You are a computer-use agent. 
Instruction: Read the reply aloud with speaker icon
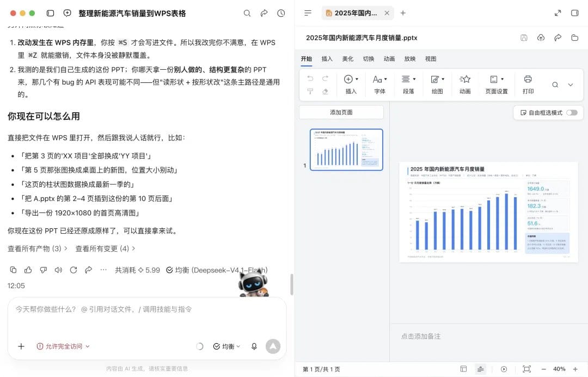click(x=58, y=270)
